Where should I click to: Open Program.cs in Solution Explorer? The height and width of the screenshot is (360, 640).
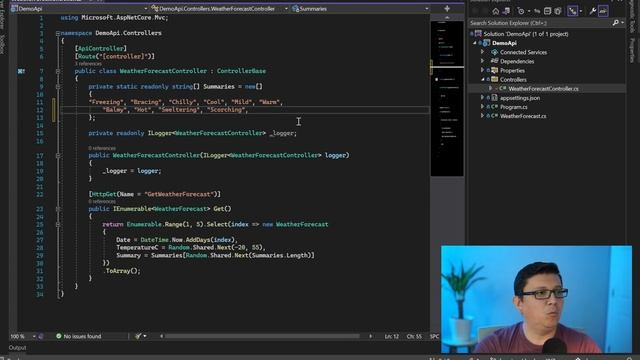(513, 107)
